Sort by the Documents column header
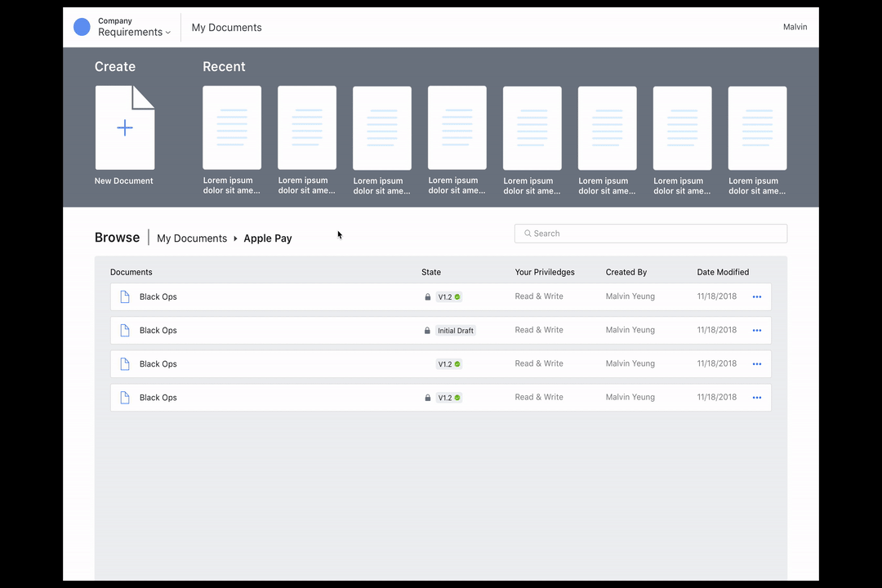Viewport: 882px width, 588px height. (x=131, y=272)
